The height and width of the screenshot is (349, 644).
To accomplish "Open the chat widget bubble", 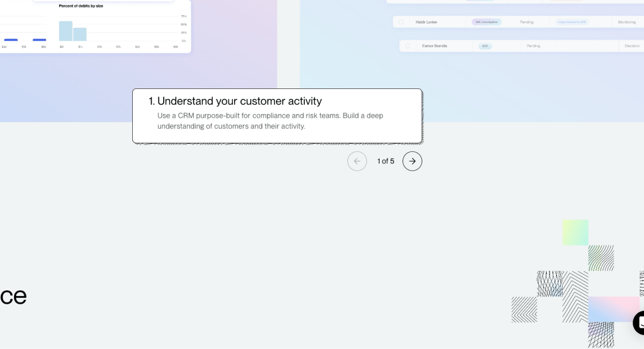I will pos(639,323).
